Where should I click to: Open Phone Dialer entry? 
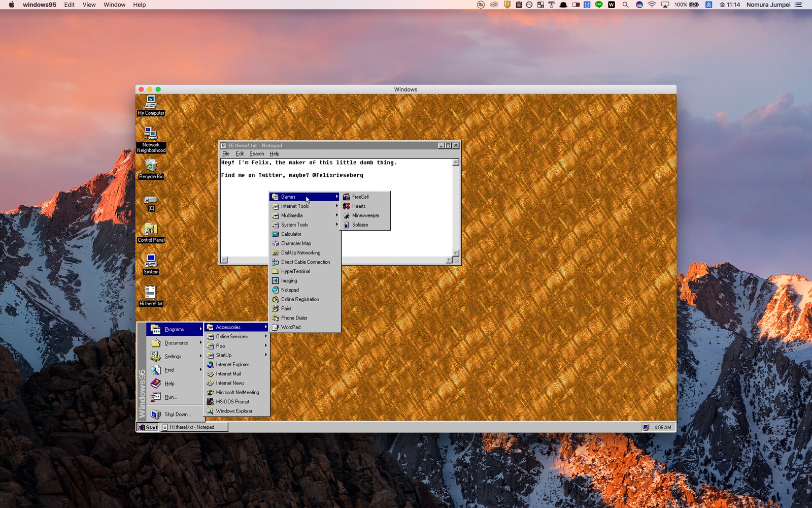point(305,318)
